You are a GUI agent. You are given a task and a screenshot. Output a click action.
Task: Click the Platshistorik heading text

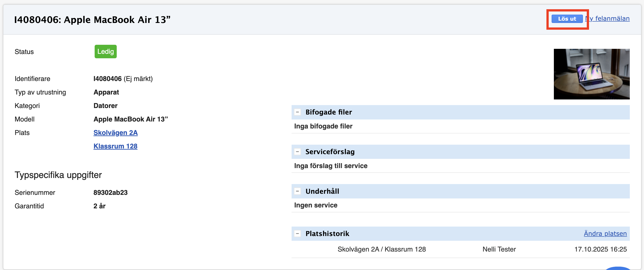point(327,233)
